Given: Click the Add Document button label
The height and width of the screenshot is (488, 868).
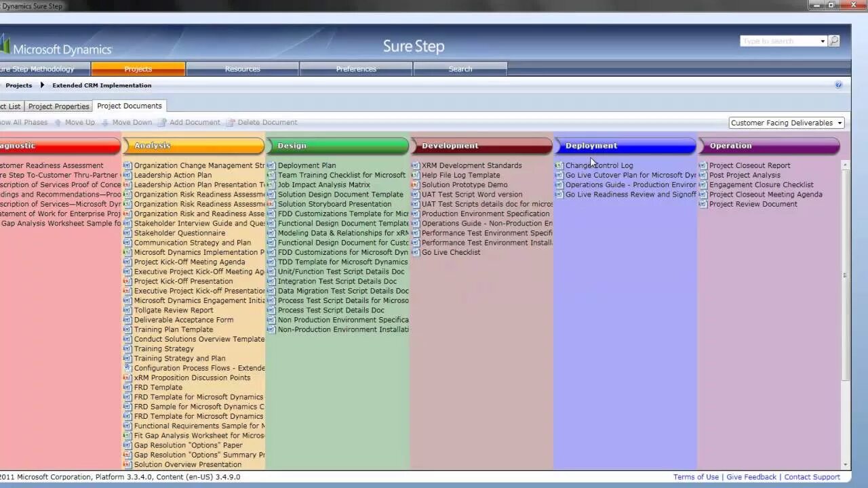Looking at the screenshot, I should pos(195,123).
